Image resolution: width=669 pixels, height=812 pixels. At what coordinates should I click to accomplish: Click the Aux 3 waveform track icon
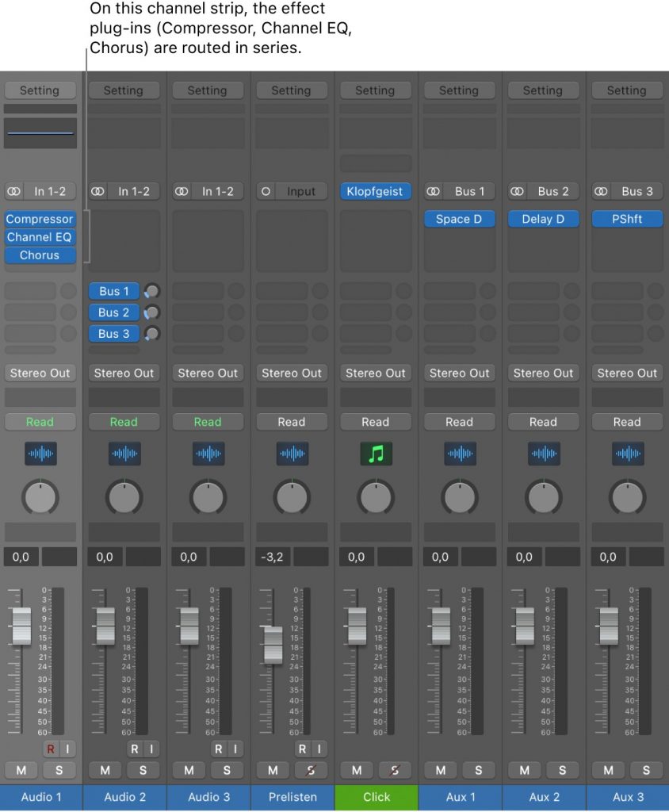[628, 454]
